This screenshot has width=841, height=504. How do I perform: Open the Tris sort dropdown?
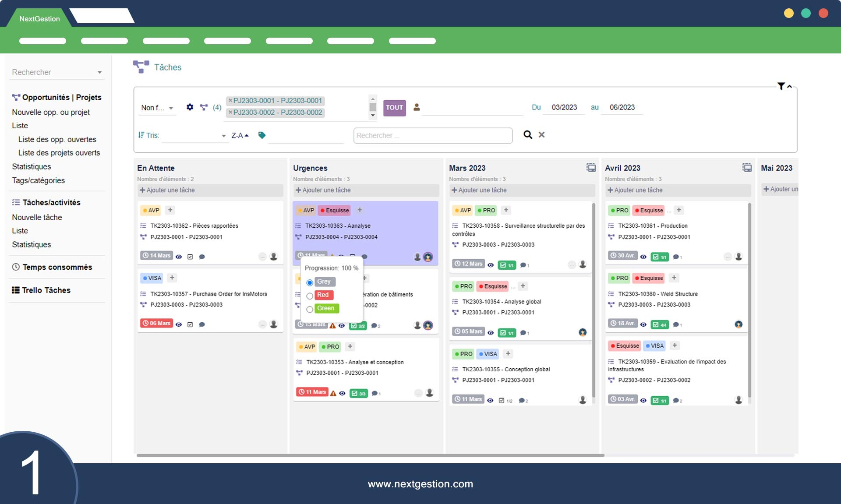tap(194, 136)
